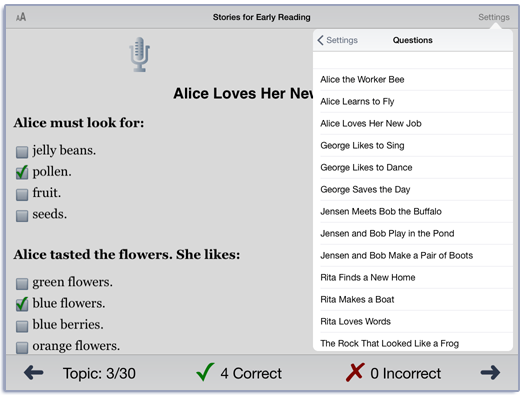This screenshot has width=524, height=396.
Task: Go to previous topic with left arrow
Action: (x=33, y=373)
